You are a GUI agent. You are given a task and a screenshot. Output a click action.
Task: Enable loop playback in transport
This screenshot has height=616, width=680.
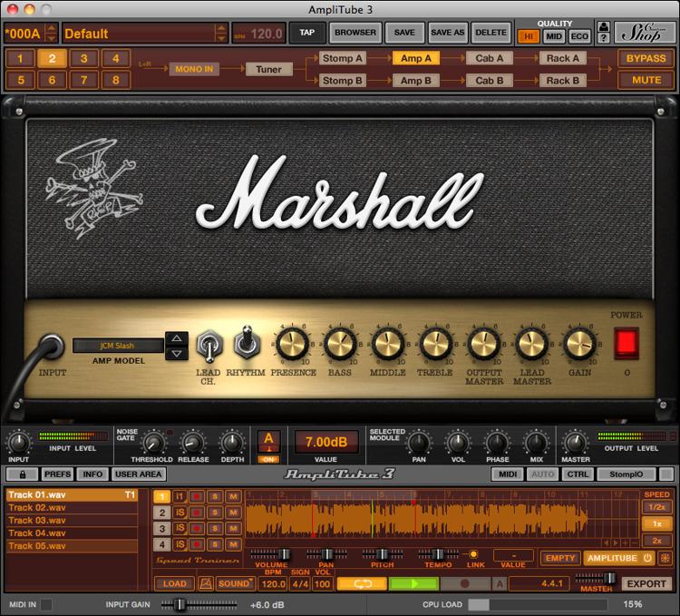361,584
